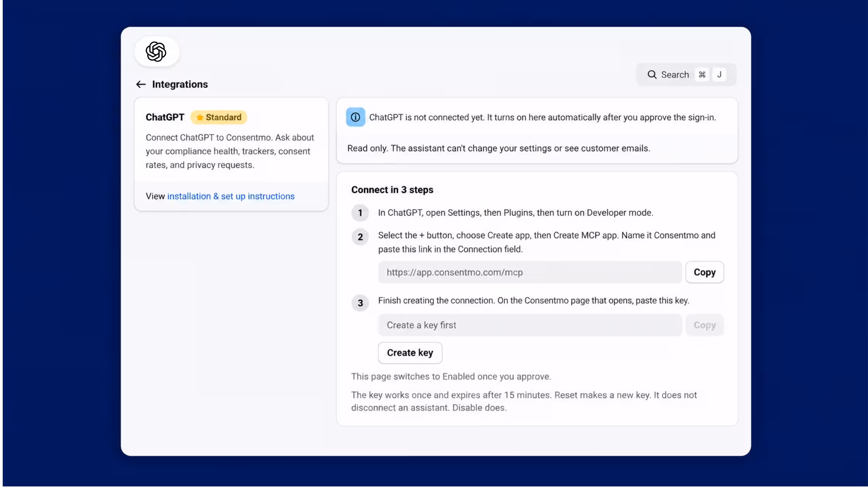Click the step text about Developer mode
The width and height of the screenshot is (868, 488).
pyautogui.click(x=515, y=213)
